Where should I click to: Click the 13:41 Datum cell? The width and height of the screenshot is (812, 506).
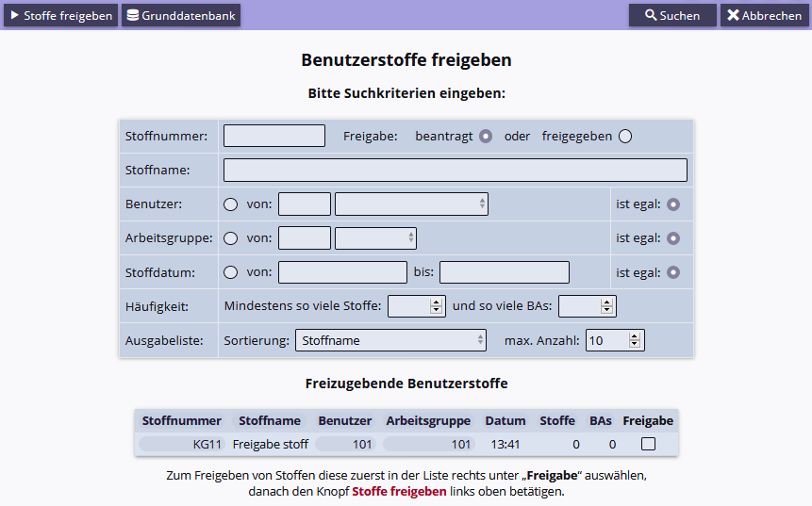point(505,445)
